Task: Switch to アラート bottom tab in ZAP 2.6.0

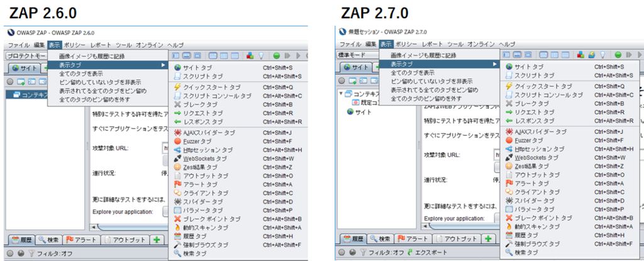Action: click(81, 240)
